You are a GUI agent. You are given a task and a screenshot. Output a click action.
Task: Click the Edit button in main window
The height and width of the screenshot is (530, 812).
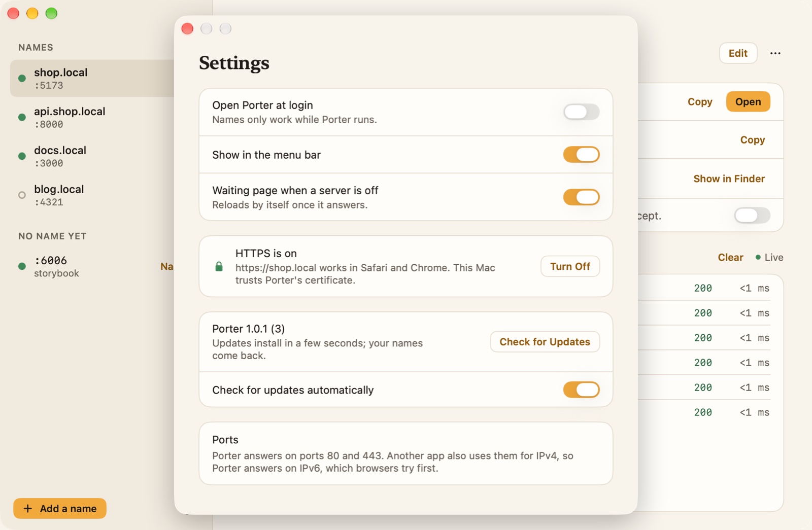pos(738,53)
